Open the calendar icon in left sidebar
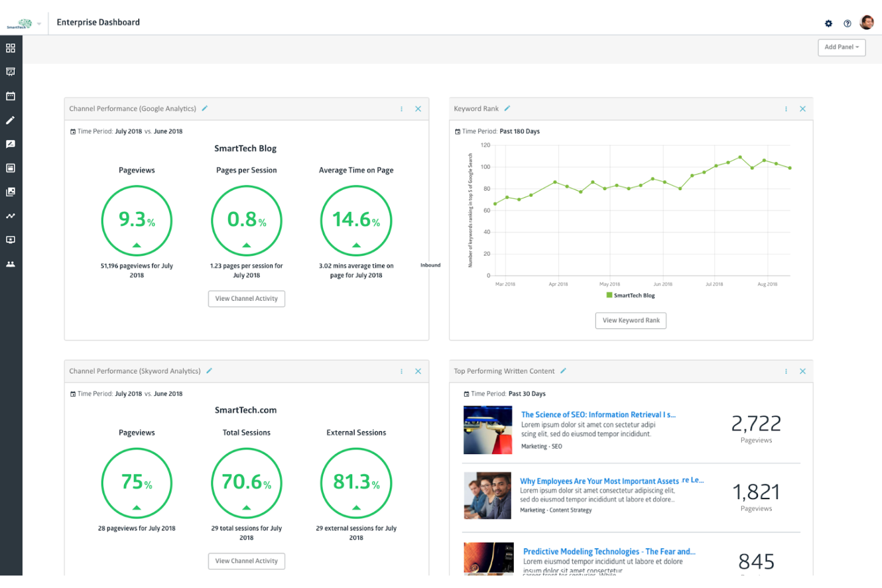This screenshot has height=588, width=882. tap(11, 96)
